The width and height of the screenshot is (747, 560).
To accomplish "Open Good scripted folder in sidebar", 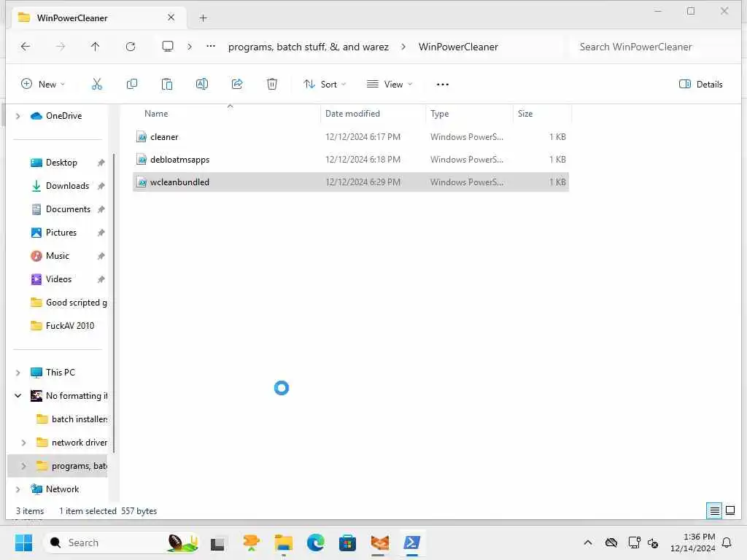I will (x=69, y=303).
